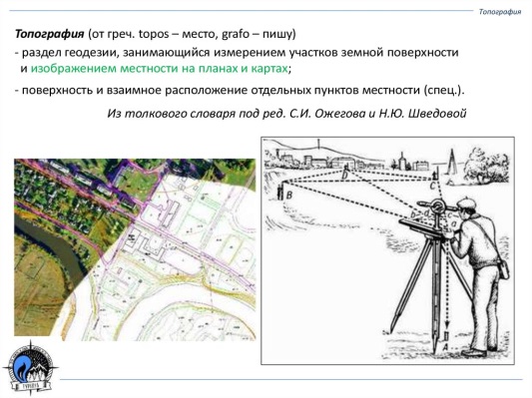The height and width of the screenshot is (398, 532).
Task: Click the tree on the drawing's right edge
Action: tap(485, 166)
